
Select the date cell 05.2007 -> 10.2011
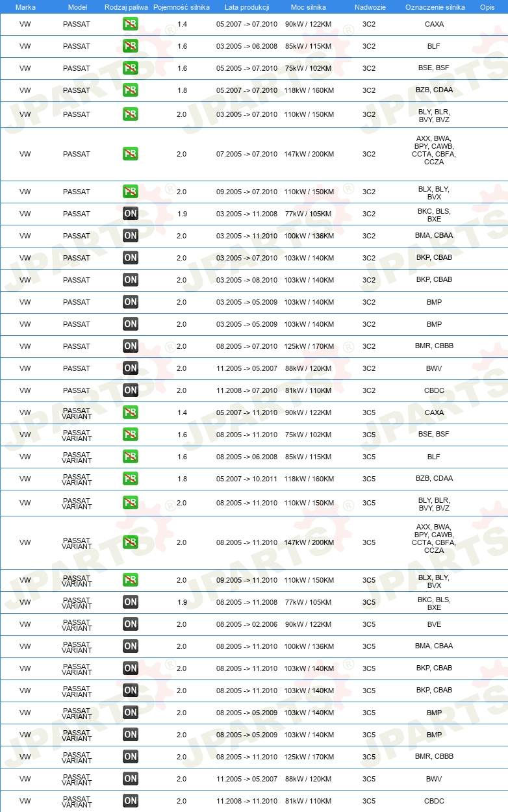[247, 479]
